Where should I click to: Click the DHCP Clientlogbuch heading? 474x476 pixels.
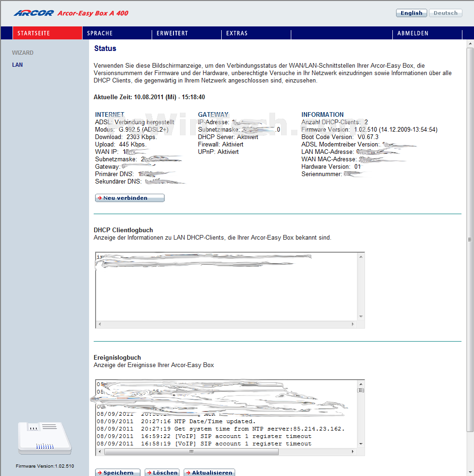point(123,230)
